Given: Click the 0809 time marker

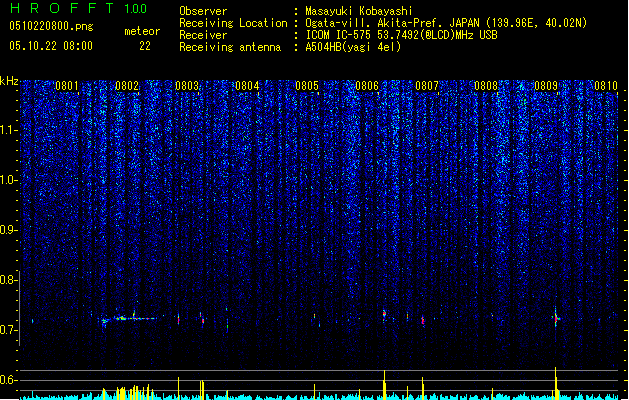Looking at the screenshot, I should pos(546,86).
